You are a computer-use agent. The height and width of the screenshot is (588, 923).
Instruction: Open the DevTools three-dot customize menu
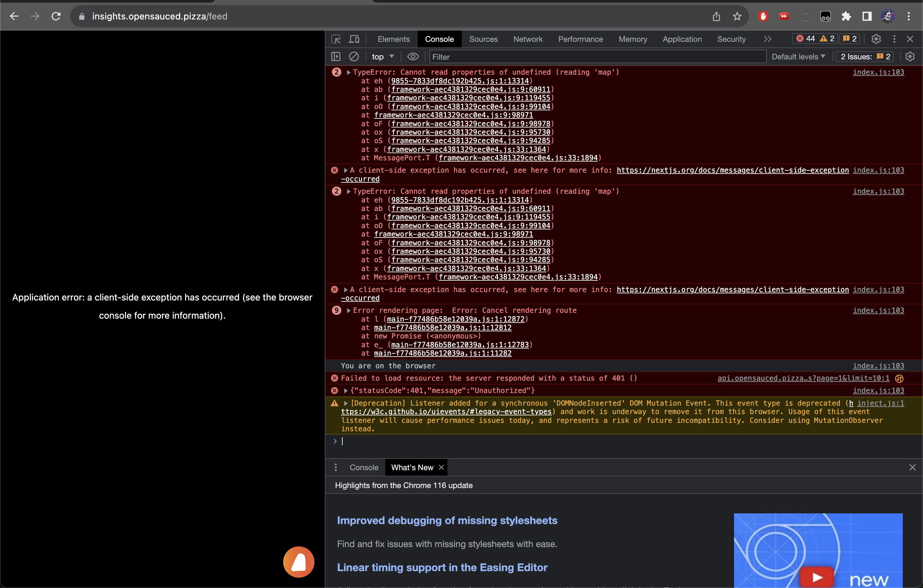[894, 39]
